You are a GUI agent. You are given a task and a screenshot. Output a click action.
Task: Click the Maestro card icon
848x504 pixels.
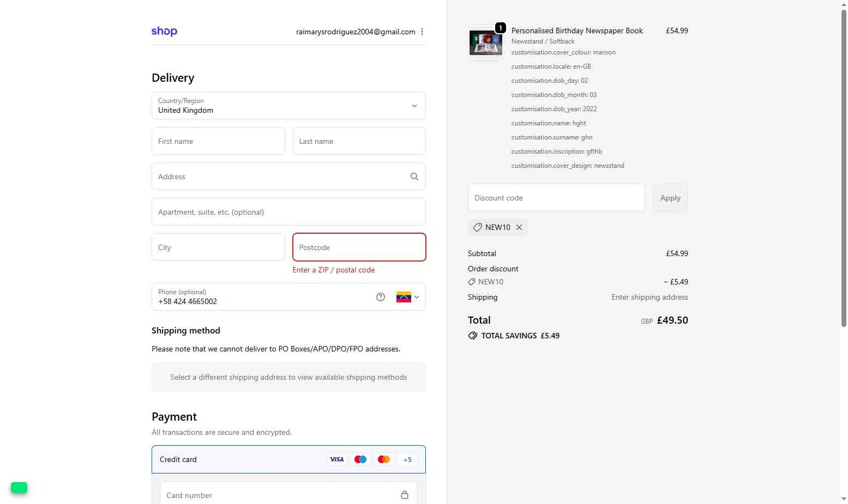coord(360,459)
